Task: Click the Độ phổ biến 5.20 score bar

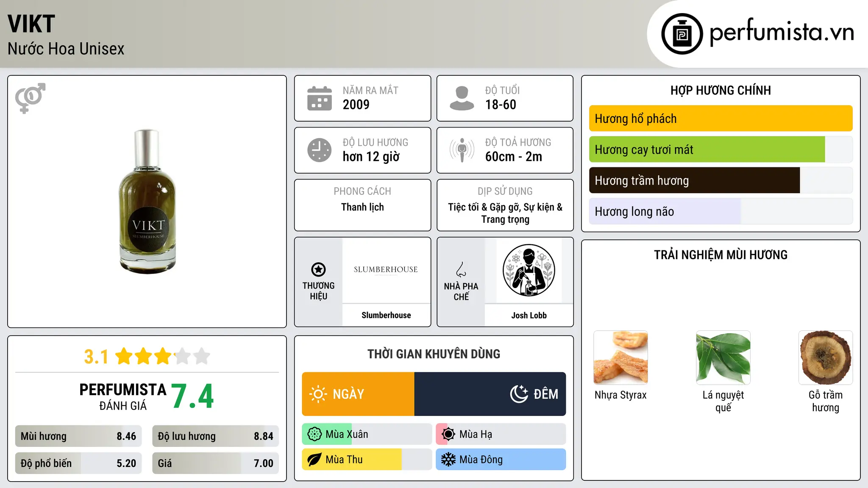Action: [x=78, y=463]
